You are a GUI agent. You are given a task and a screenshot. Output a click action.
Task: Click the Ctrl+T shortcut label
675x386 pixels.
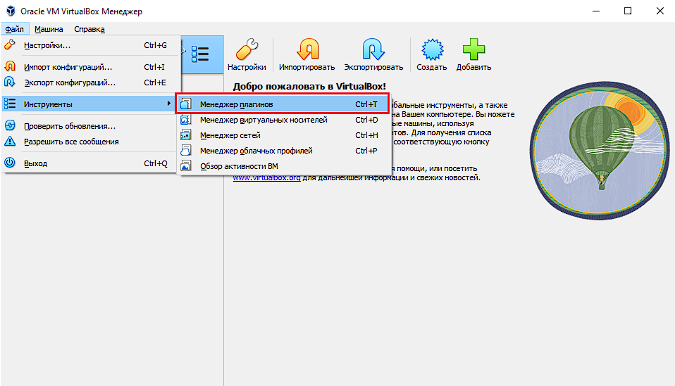point(366,104)
